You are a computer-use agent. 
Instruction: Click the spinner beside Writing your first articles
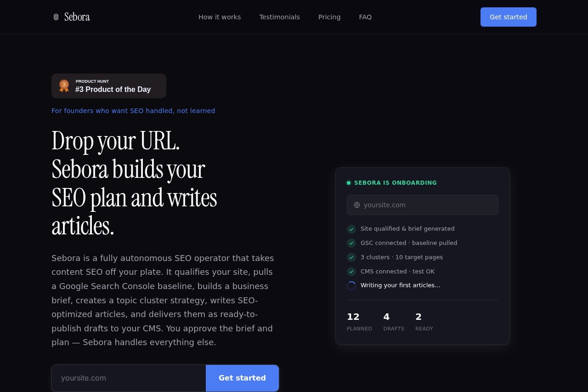point(351,285)
